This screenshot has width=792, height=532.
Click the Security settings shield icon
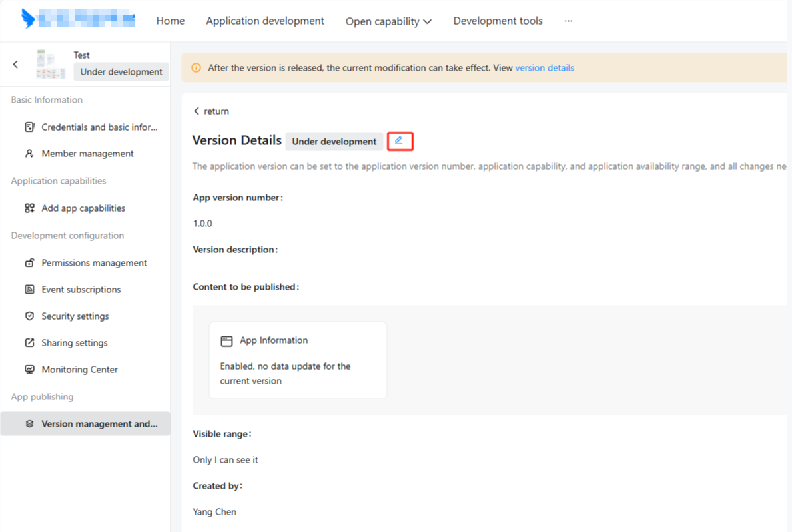point(29,316)
